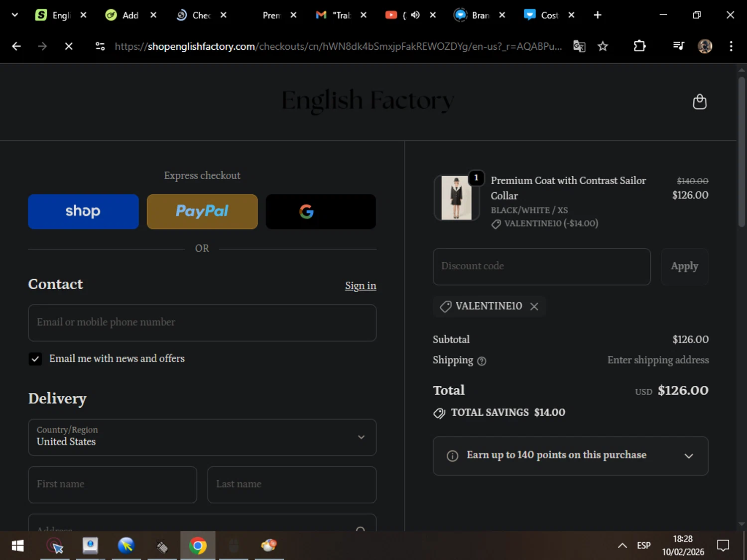Pay with Shop Pay express button
The image size is (747, 560).
[x=83, y=212]
